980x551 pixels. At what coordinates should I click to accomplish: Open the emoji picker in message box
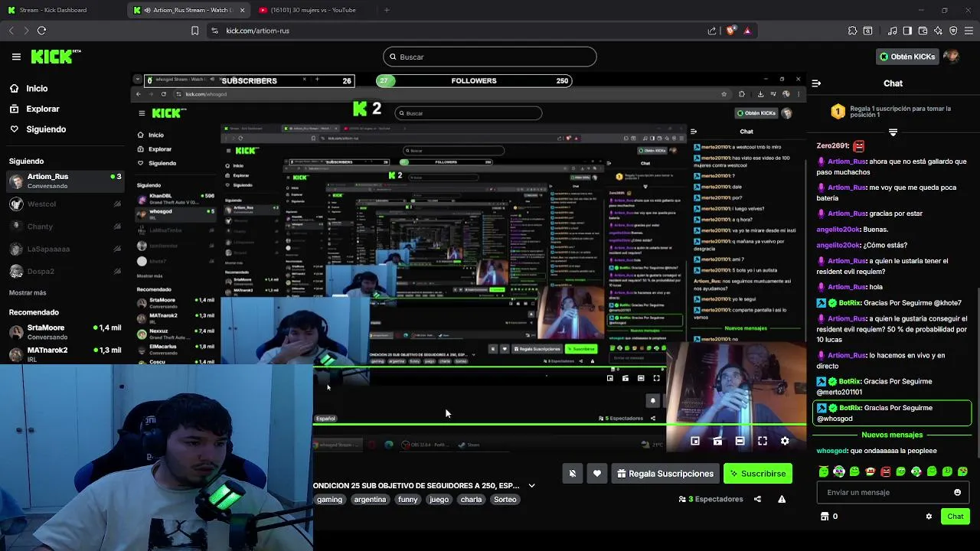pos(957,492)
